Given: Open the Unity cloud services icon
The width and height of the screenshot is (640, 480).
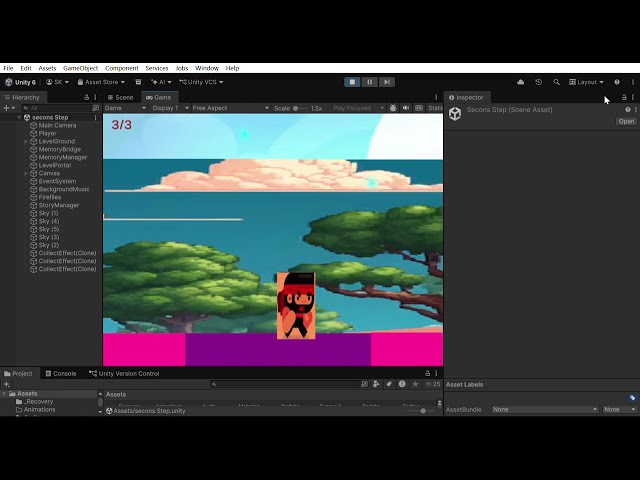Looking at the screenshot, I should 520,82.
